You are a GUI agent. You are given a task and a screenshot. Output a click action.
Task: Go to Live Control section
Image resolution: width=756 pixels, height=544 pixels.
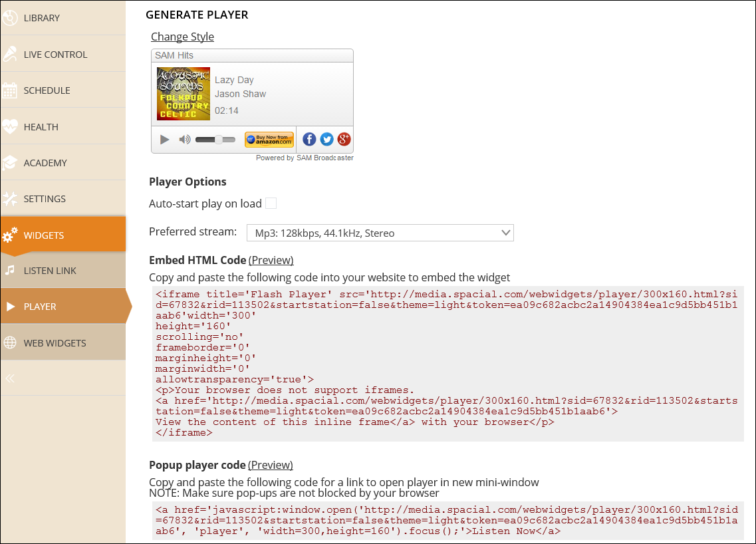point(63,54)
